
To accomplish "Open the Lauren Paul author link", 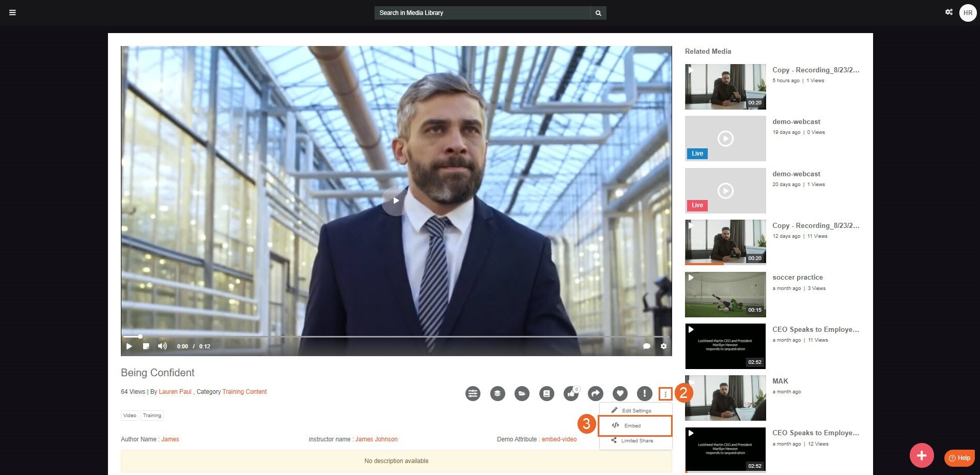I will pos(175,392).
